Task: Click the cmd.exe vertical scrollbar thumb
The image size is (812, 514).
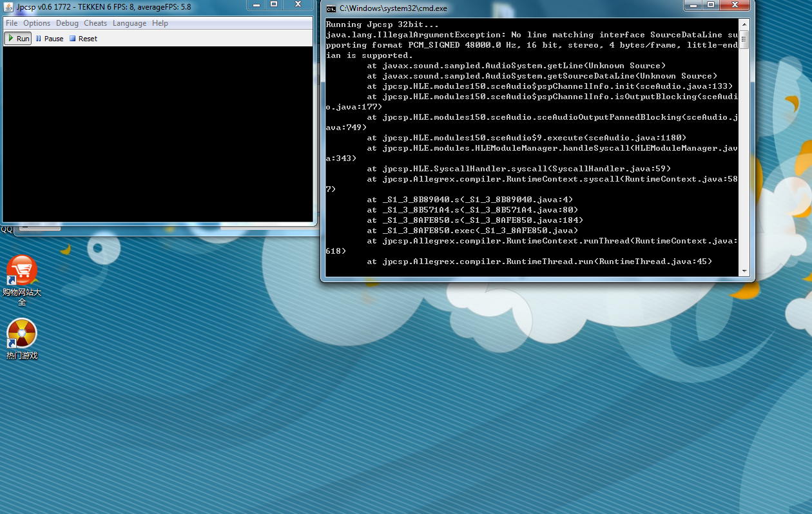Action: [744, 39]
